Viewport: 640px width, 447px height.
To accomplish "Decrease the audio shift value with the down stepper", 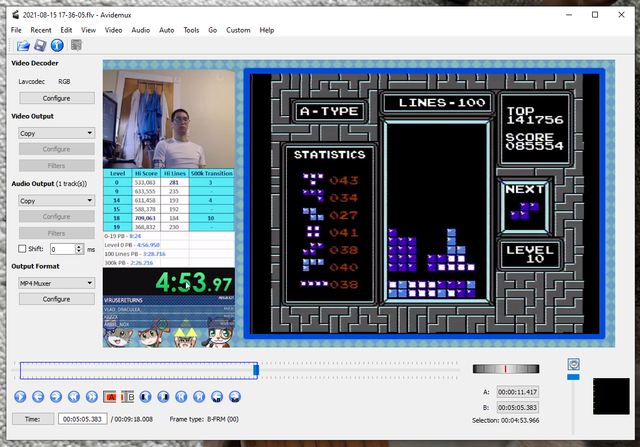I will pos(79,251).
